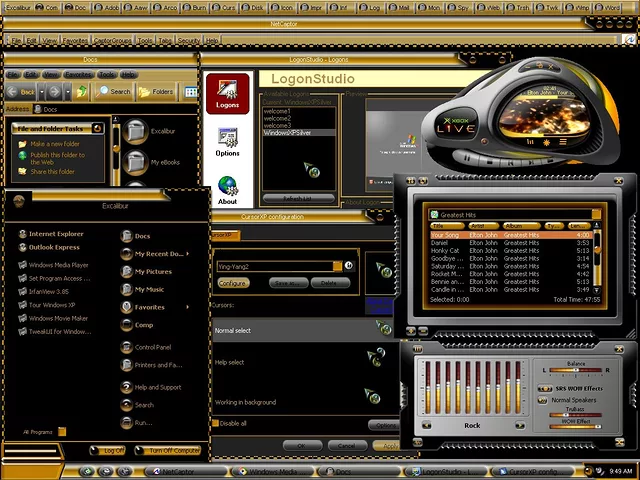Toggle SRS WOW Effects button
This screenshot has height=480, width=640.
543,388
